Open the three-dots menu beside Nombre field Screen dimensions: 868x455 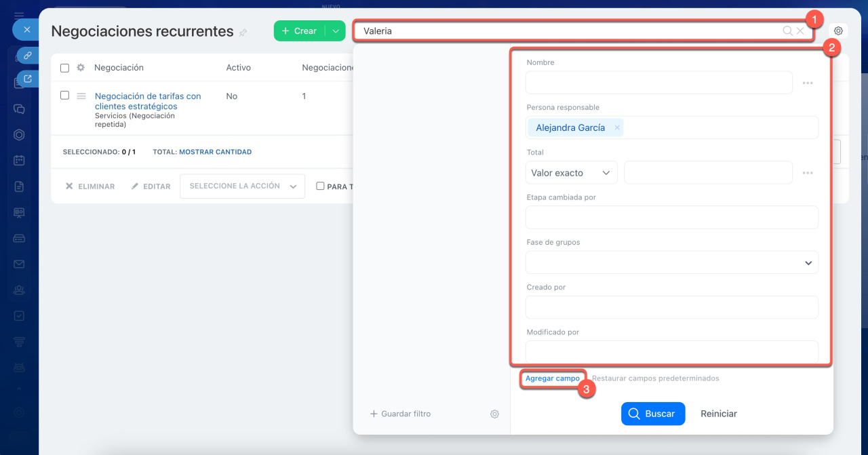(x=807, y=83)
